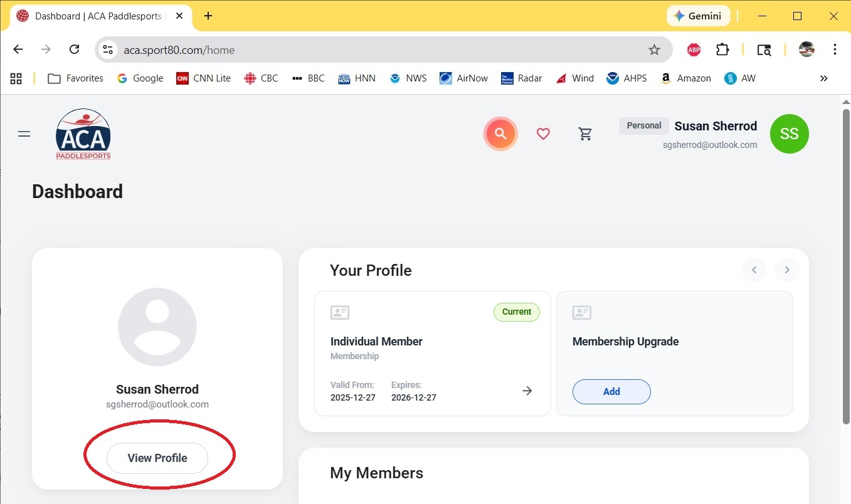The image size is (851, 504).
Task: Add a Membership Upgrade
Action: coord(611,391)
